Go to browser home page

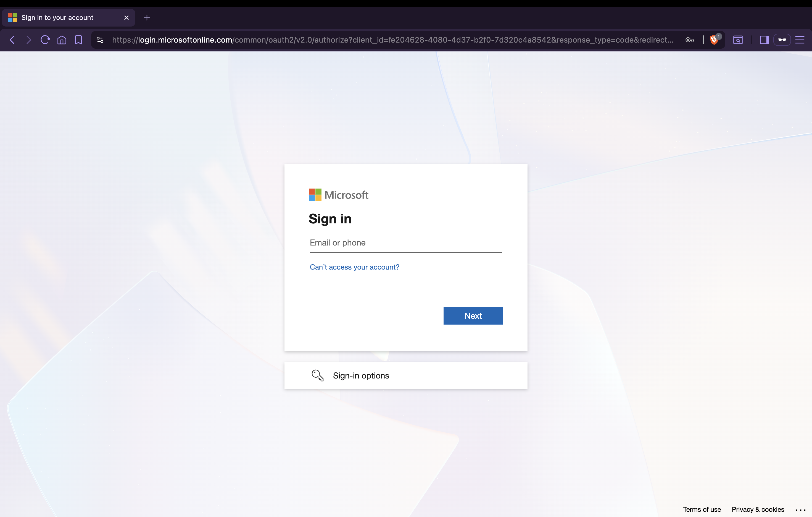click(62, 40)
